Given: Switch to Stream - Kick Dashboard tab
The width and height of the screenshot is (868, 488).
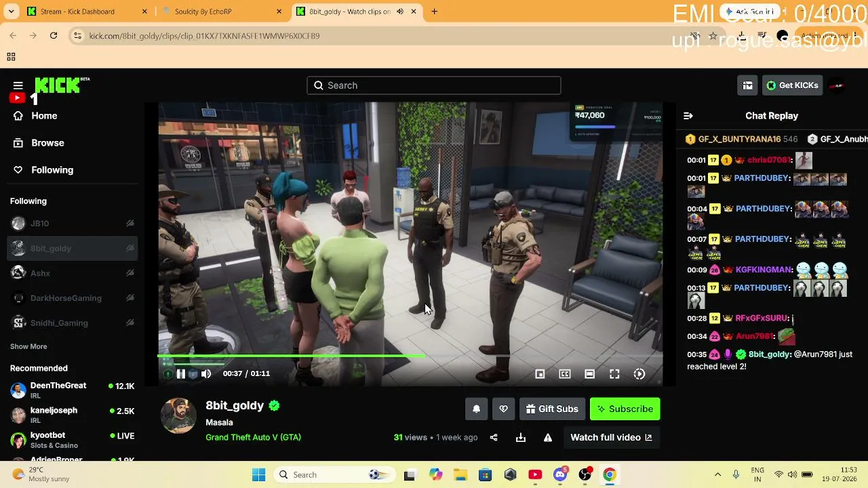Looking at the screenshot, I should pos(86,12).
